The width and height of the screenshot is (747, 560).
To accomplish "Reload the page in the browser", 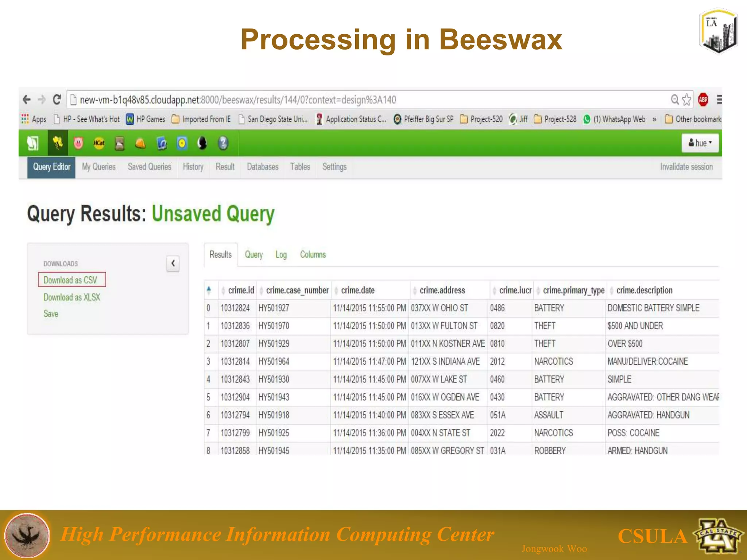I will tap(57, 100).
